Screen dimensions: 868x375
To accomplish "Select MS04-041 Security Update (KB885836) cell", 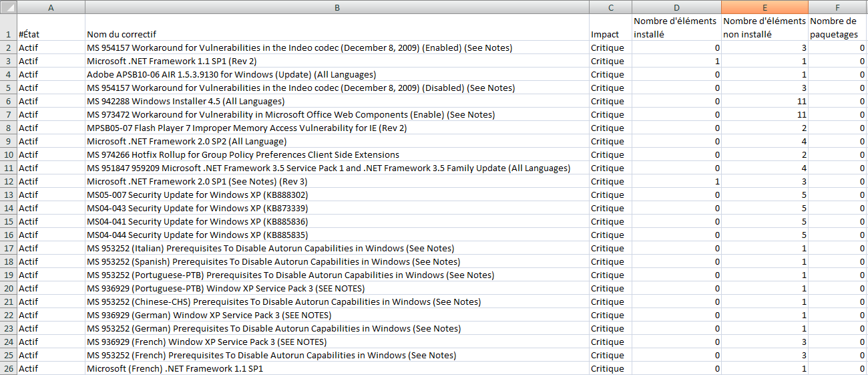I will pyautogui.click(x=337, y=222).
